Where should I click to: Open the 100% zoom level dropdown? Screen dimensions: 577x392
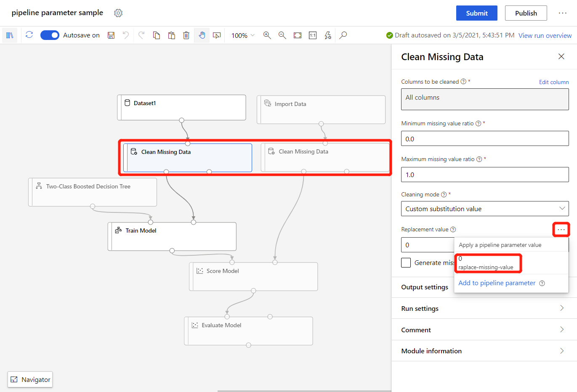[243, 35]
